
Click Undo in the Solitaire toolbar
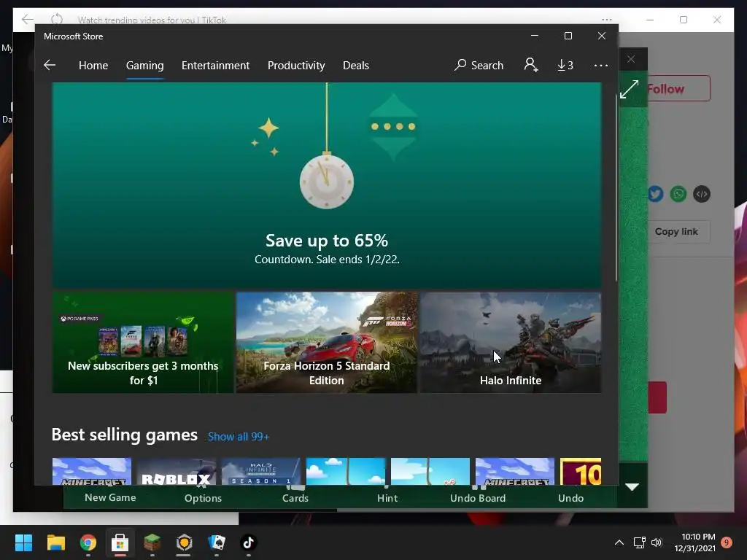(570, 497)
